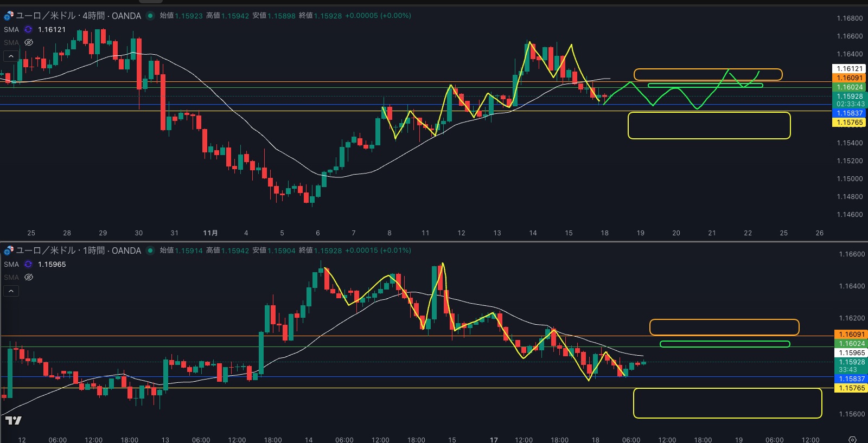This screenshot has width=868, height=443.
Task: Collapse the indicator legend on 1-hour chart
Action: click(11, 291)
